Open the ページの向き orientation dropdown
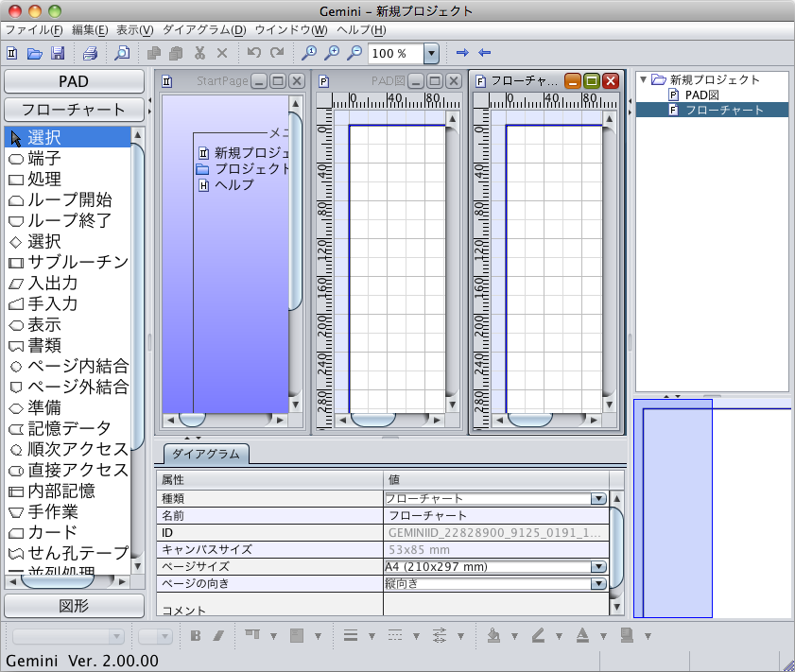Screen dimensions: 795x672 pyautogui.click(x=598, y=584)
